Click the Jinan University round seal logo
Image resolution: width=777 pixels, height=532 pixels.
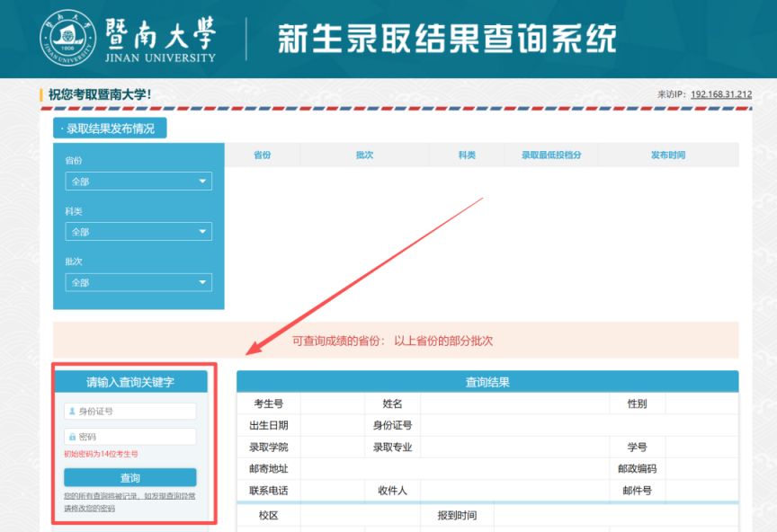point(67,38)
